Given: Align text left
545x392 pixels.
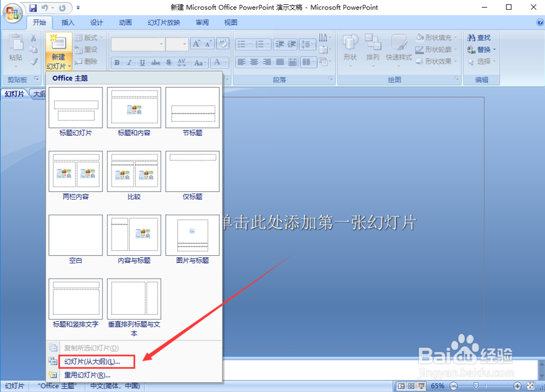Looking at the screenshot, I should point(241,62).
